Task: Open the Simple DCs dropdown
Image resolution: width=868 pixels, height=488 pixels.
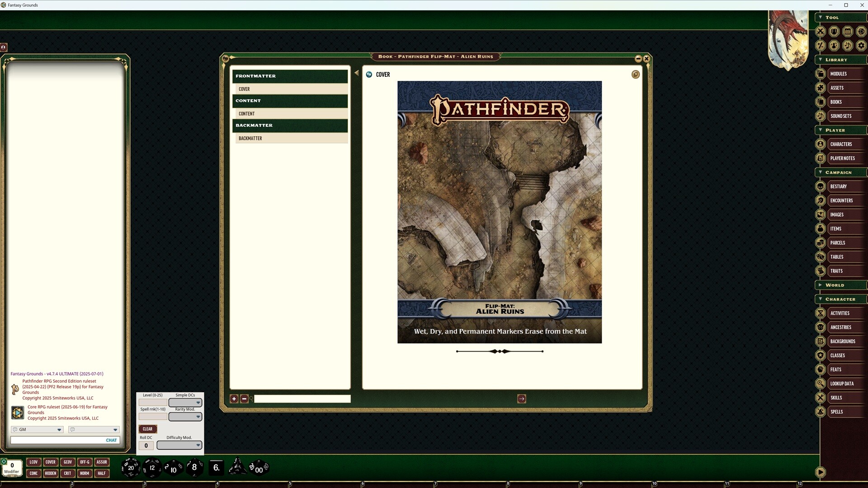Action: [x=185, y=403]
